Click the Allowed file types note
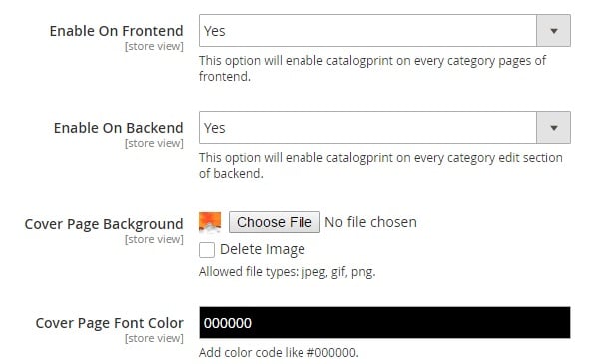This screenshot has height=364, width=604. coord(287,272)
